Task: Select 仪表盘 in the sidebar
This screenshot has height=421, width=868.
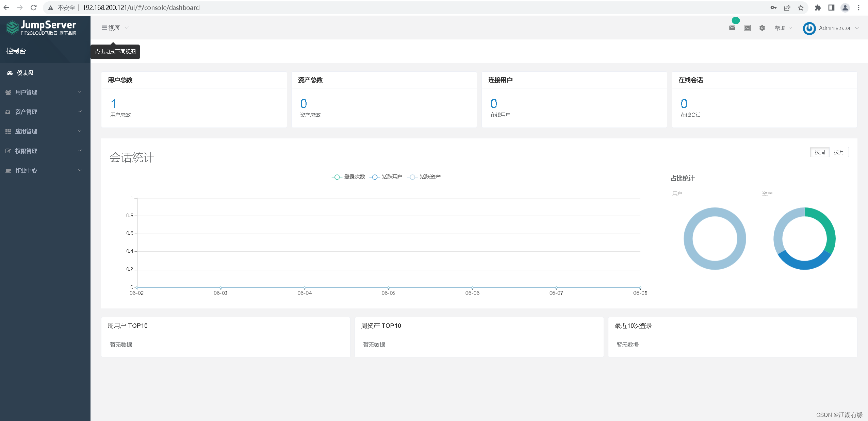Action: (25, 73)
